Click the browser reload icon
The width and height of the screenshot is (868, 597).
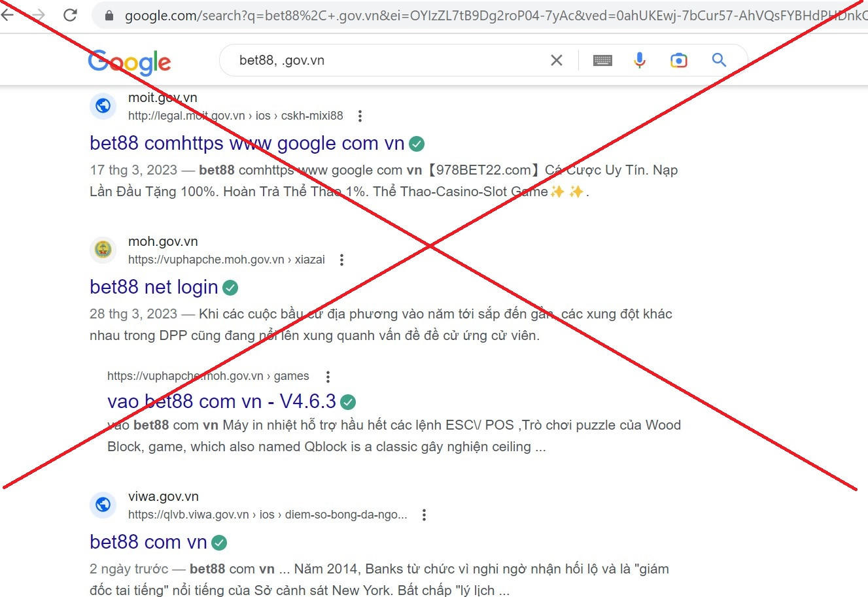pos(71,15)
